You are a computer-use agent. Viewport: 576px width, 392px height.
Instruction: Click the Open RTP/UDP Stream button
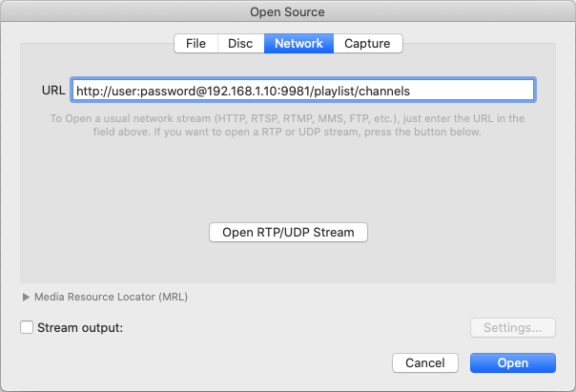pyautogui.click(x=288, y=232)
